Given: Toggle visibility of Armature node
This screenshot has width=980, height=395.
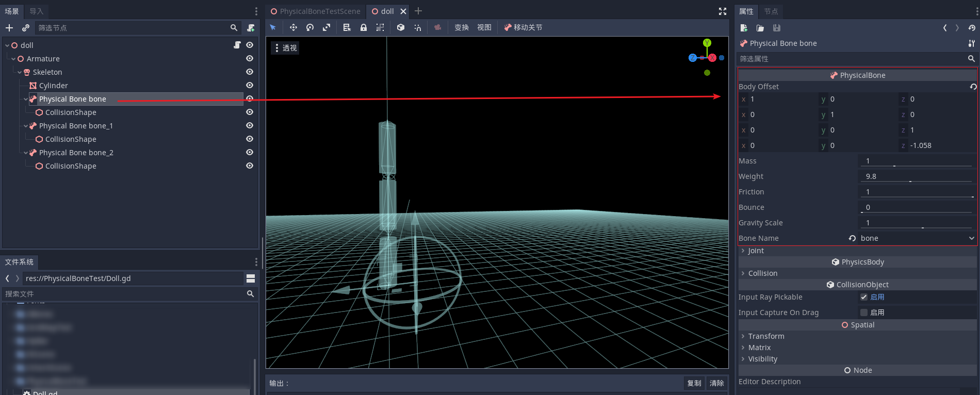Looking at the screenshot, I should (x=250, y=59).
